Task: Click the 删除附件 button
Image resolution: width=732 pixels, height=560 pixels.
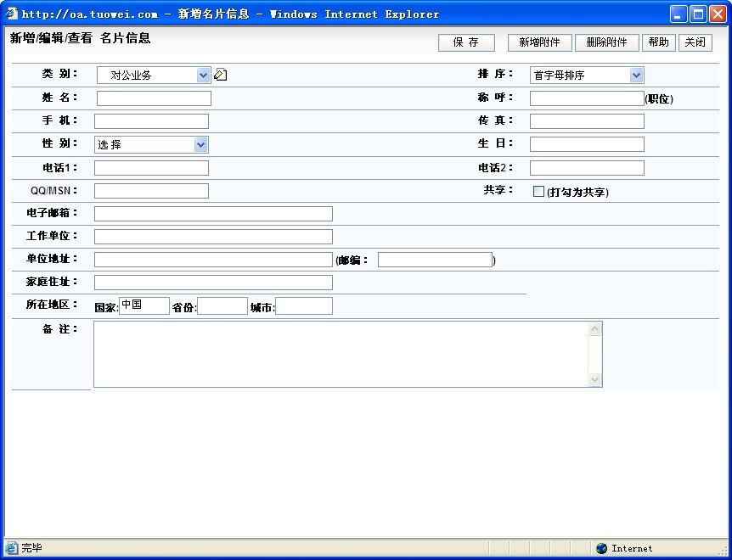Action: pos(606,42)
